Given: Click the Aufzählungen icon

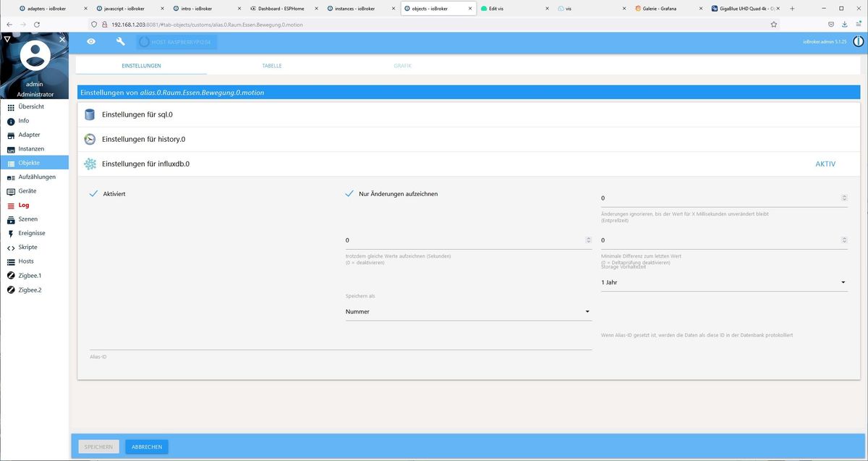Looking at the screenshot, I should (11, 177).
